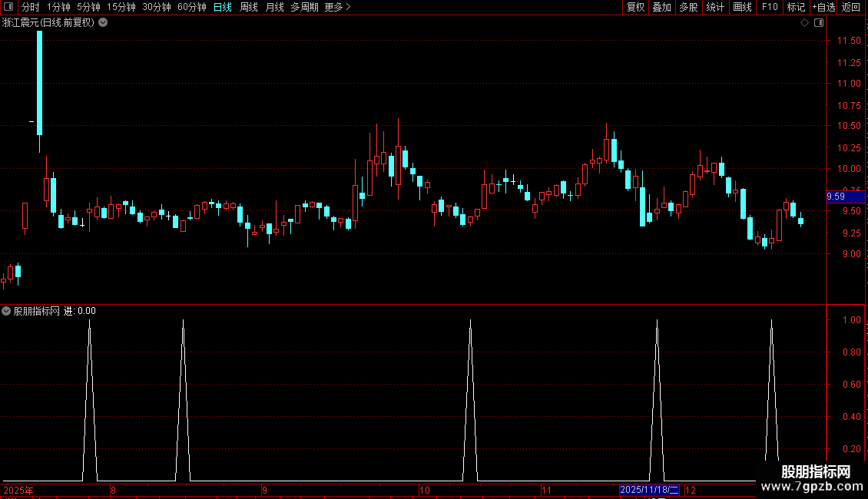Open dropdown beside 浙江震元 chart title
This screenshot has height=499, width=868.
(103, 23)
